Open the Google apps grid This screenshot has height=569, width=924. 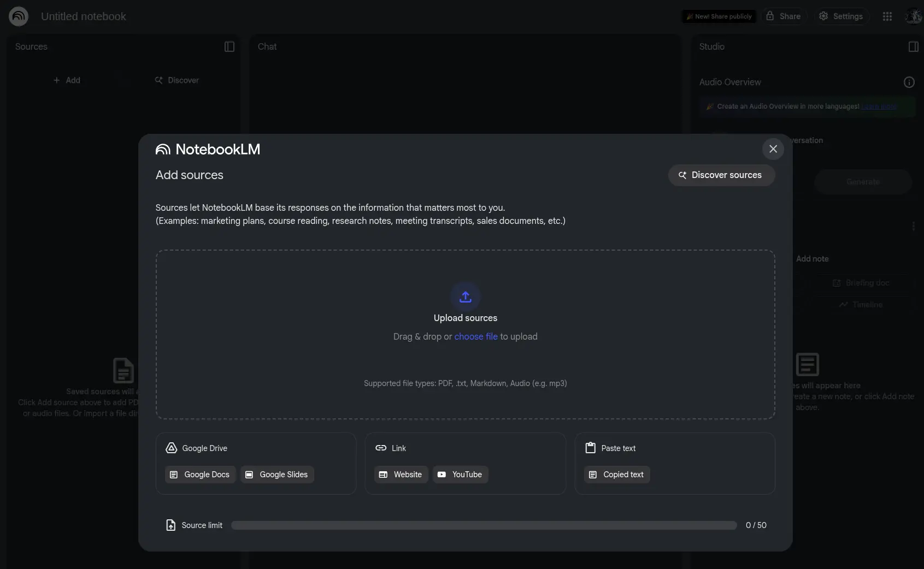point(887,16)
